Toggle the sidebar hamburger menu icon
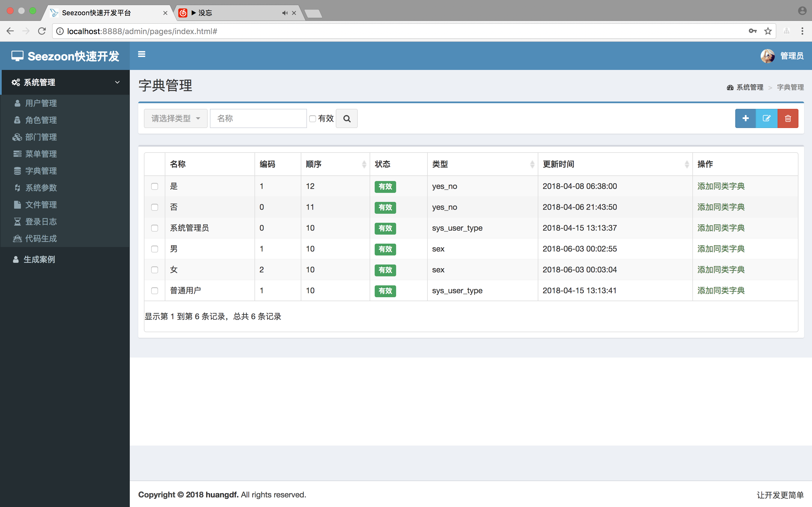The image size is (812, 507). (142, 54)
